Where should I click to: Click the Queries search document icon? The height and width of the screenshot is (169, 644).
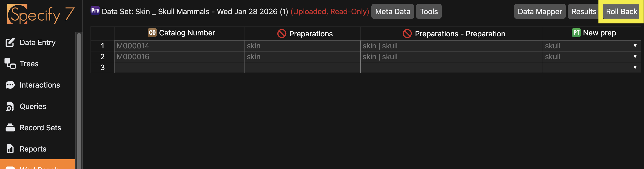10,106
